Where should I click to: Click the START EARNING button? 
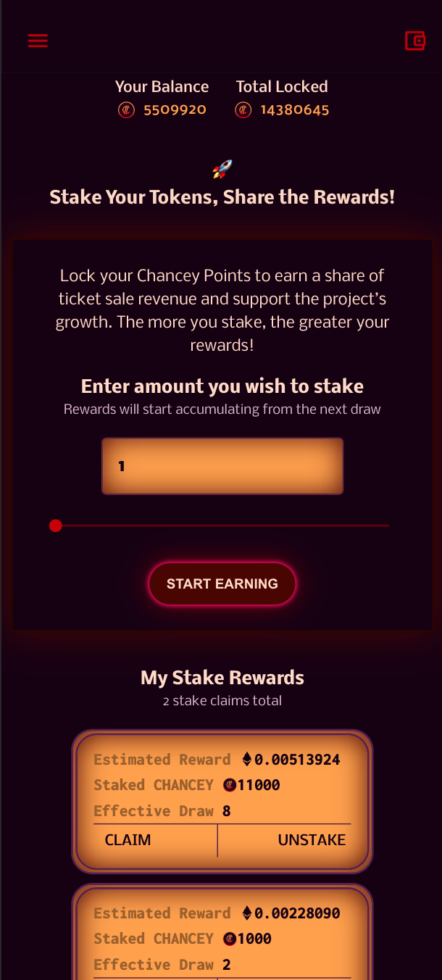222,584
